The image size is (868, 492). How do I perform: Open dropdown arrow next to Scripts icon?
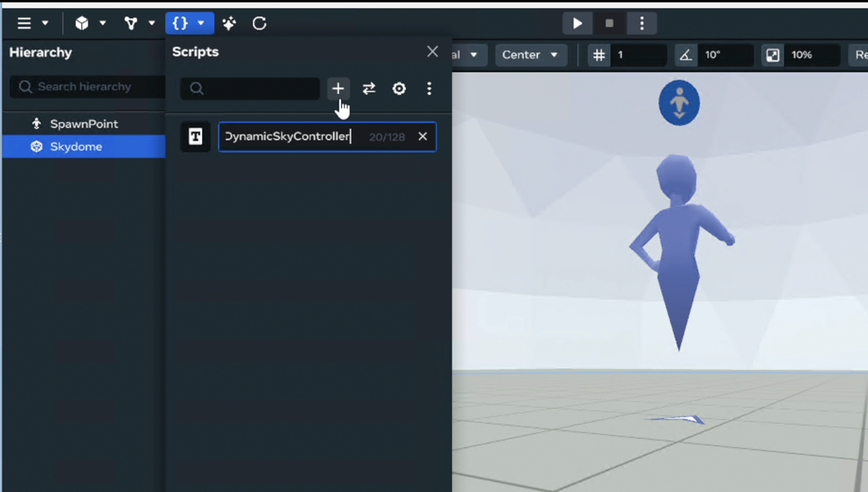click(x=201, y=23)
